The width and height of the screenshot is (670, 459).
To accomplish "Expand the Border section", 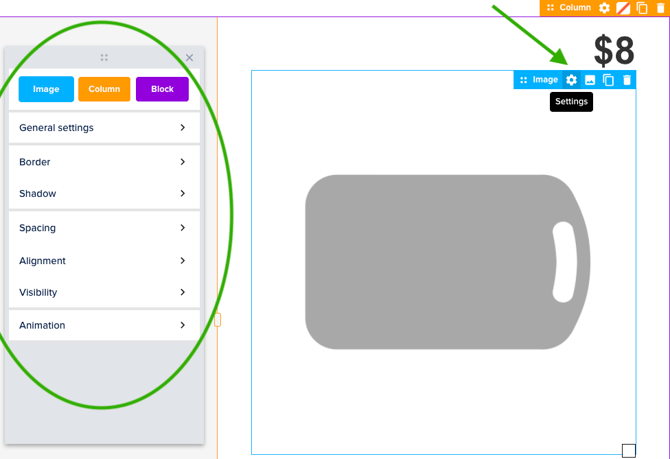I will point(104,162).
